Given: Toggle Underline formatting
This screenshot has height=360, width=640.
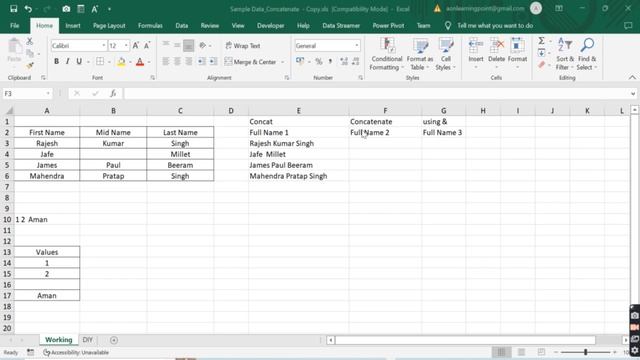Looking at the screenshot, I should (79, 62).
